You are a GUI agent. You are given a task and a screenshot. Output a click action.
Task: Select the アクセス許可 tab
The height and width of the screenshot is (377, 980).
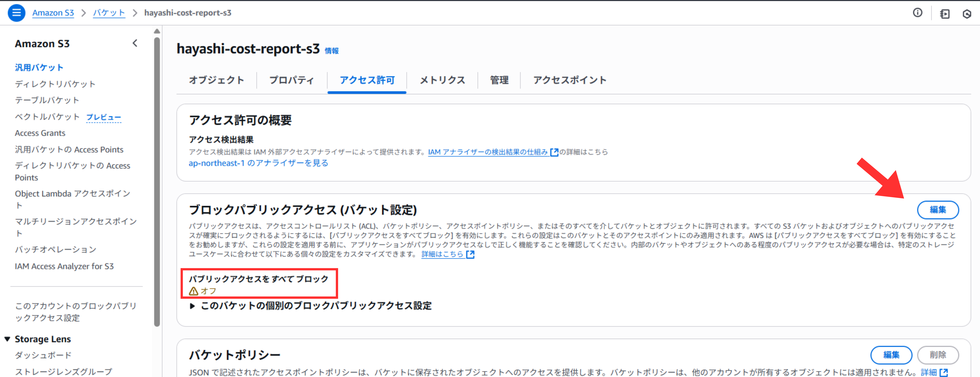367,80
